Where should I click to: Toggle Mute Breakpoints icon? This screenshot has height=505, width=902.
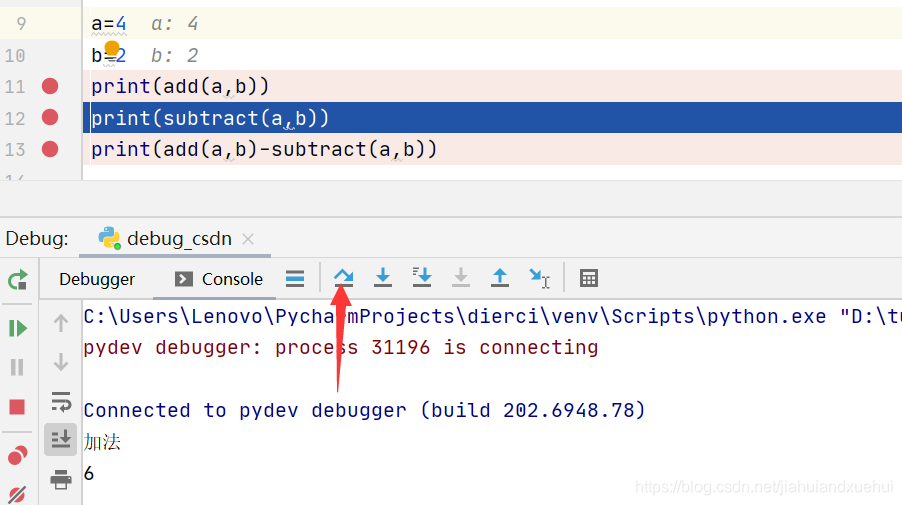pos(17,495)
